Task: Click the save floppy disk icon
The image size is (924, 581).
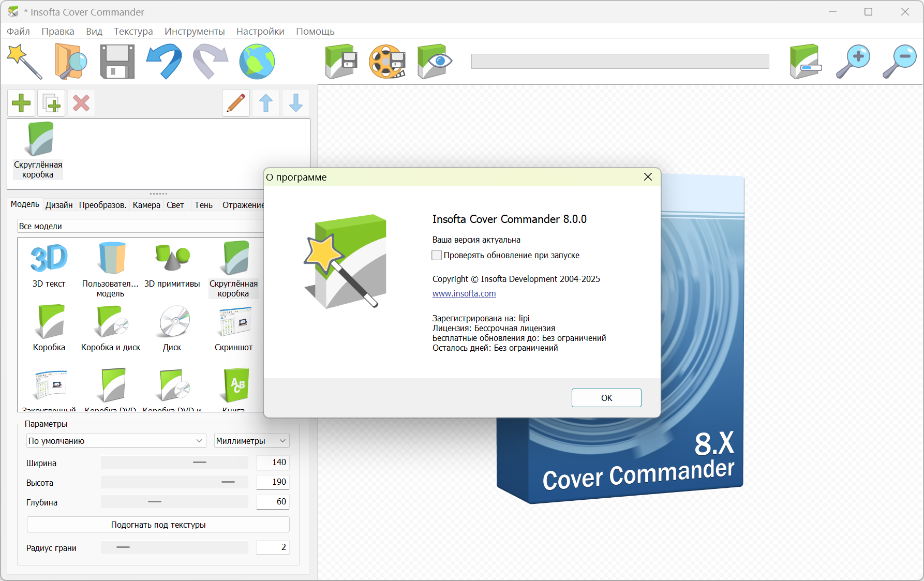Action: tap(117, 62)
